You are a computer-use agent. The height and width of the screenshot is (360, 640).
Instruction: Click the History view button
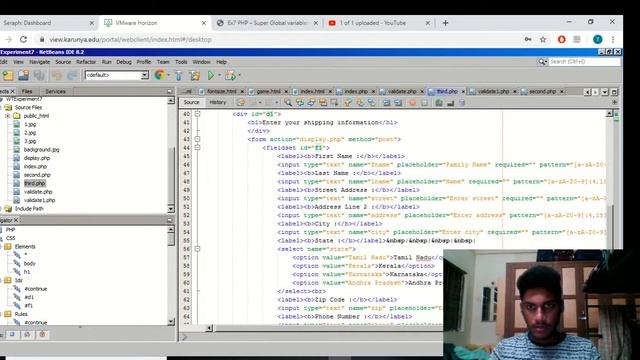pyautogui.click(x=218, y=102)
